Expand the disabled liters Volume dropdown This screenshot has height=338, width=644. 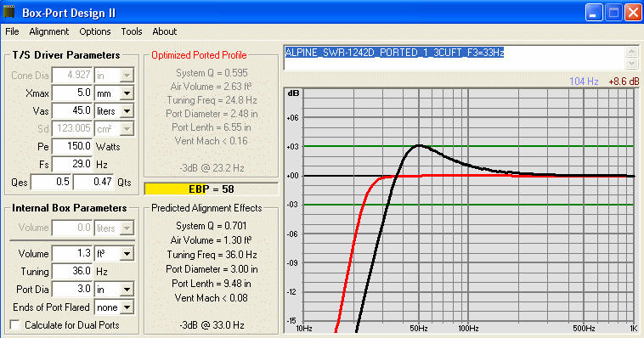pyautogui.click(x=127, y=228)
